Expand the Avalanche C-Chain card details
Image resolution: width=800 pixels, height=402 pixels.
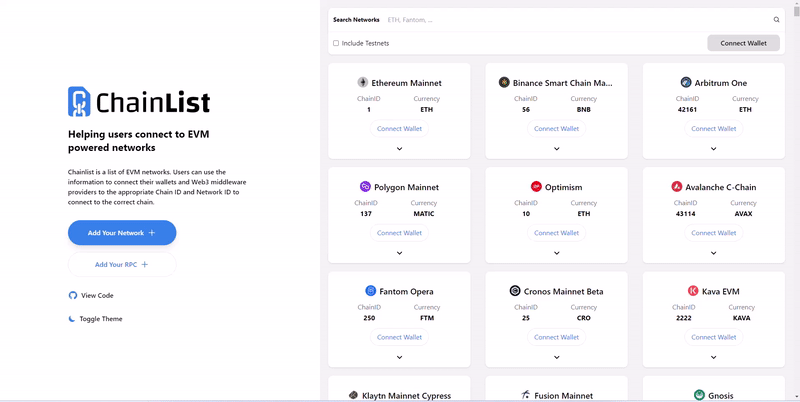713,253
